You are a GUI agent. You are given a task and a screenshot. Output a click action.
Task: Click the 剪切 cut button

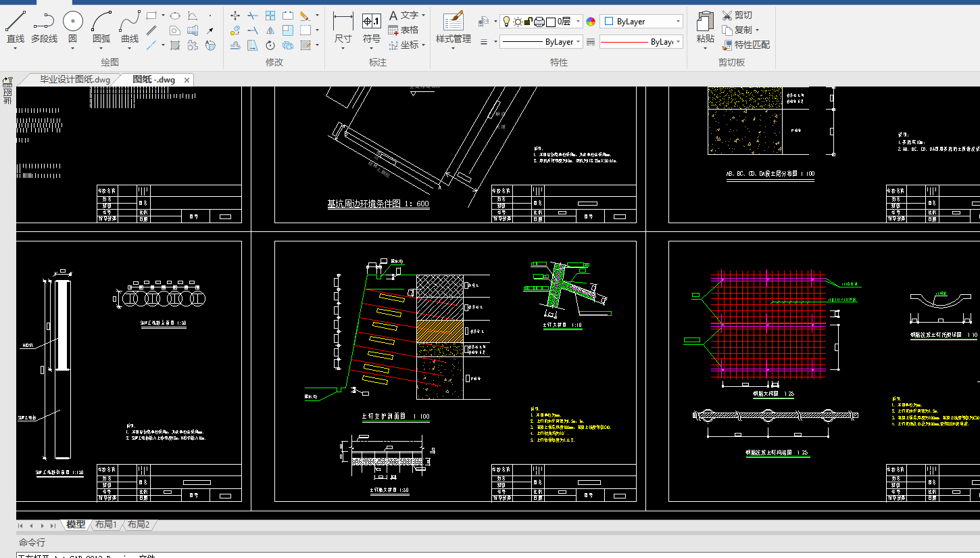coord(737,15)
